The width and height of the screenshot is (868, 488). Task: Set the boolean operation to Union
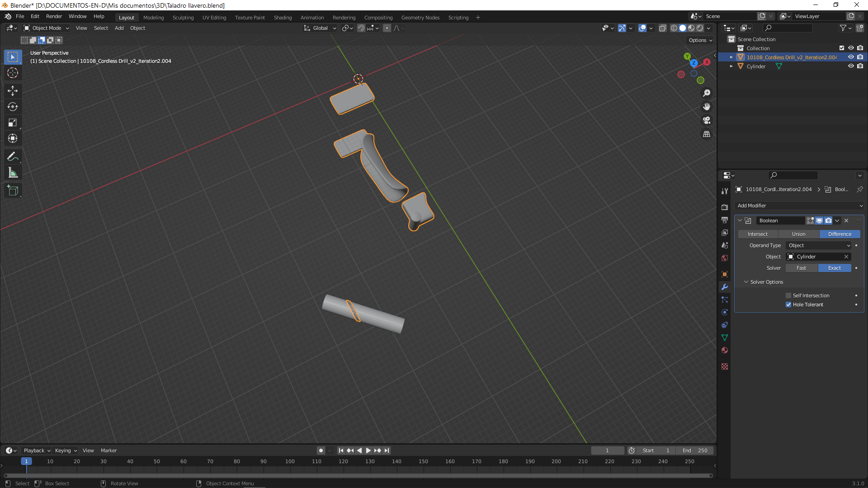(x=798, y=234)
